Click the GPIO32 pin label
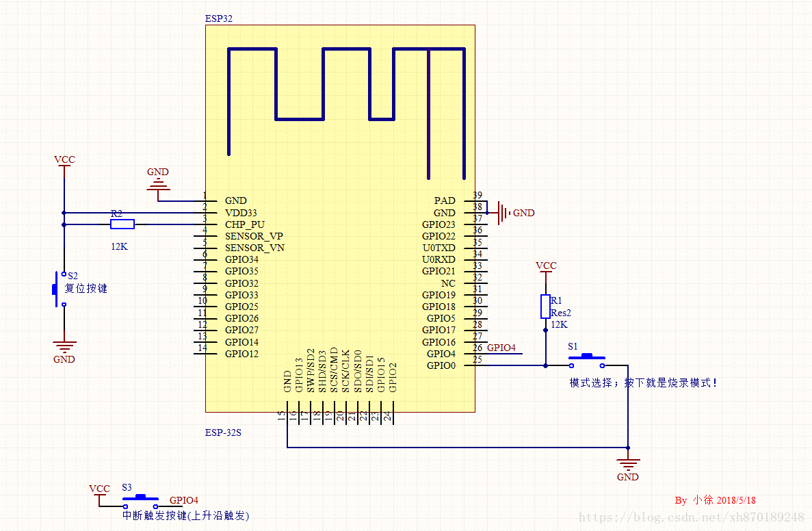 (242, 283)
